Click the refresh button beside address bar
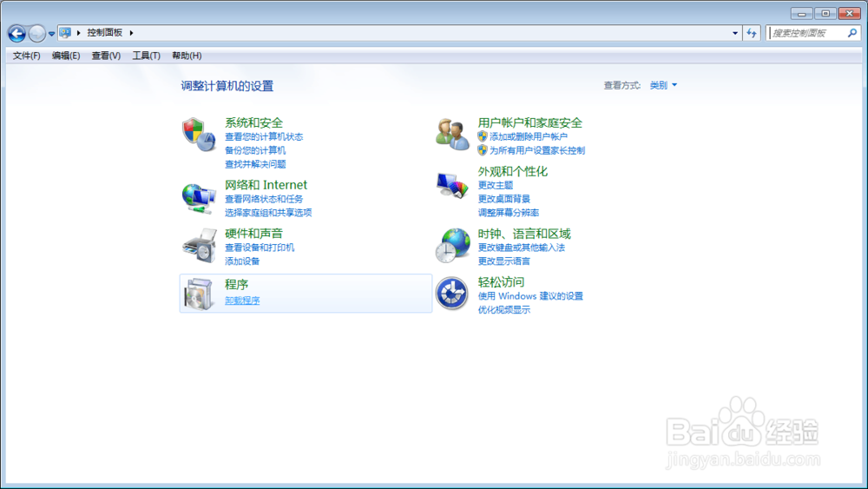 coord(751,33)
